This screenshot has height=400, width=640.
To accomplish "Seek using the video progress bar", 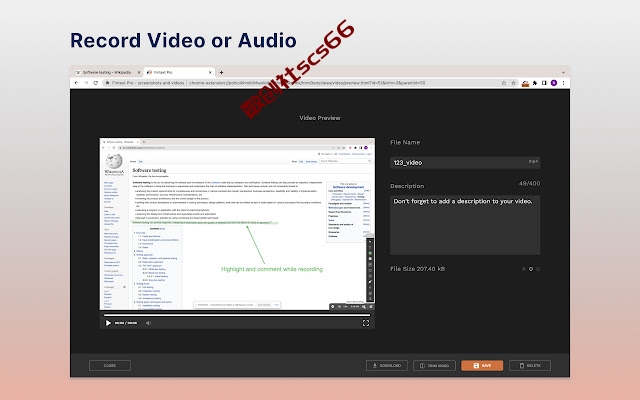I will [x=237, y=315].
